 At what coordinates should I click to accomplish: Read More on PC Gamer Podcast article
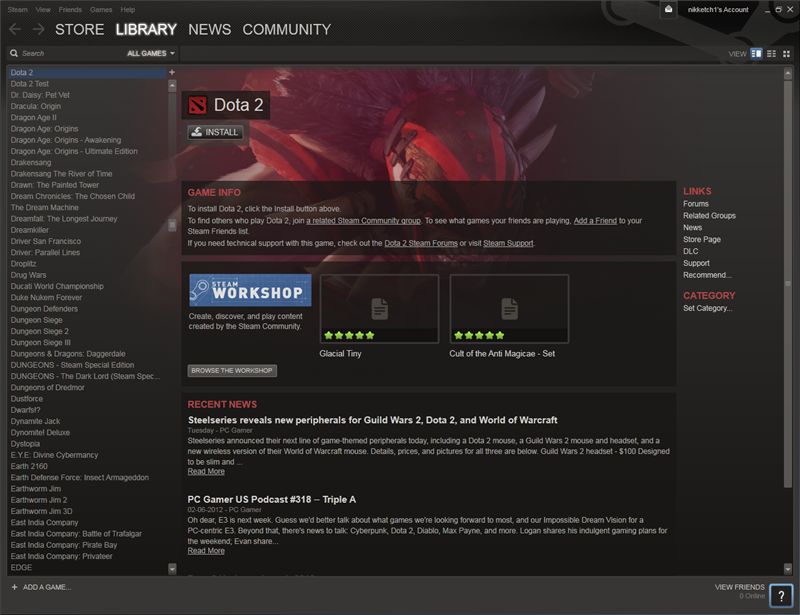[206, 551]
